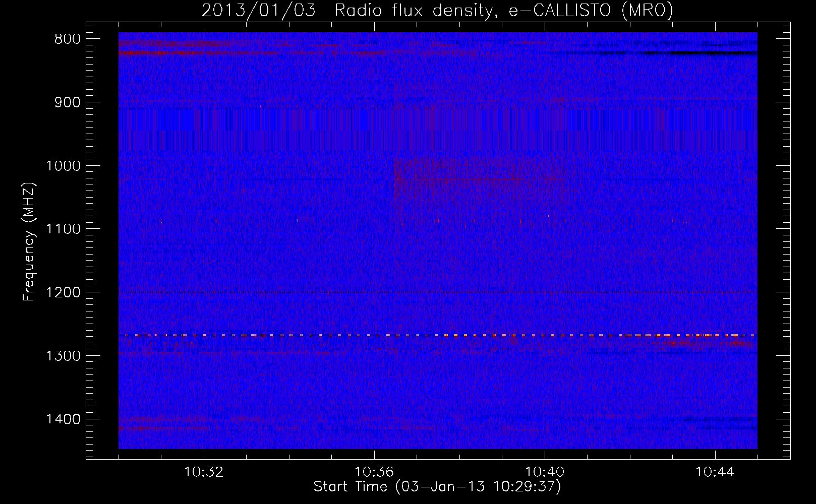816x504 pixels.
Task: Click the 'Start Time (03-Jan-13 10:29:37)' axis label
Action: tap(437, 487)
